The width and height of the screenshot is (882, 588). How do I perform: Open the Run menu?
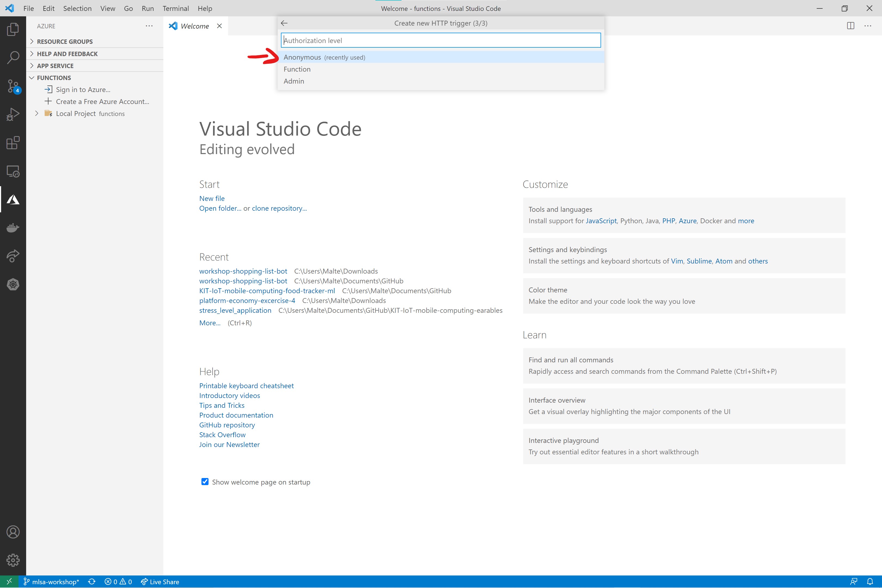click(x=148, y=8)
